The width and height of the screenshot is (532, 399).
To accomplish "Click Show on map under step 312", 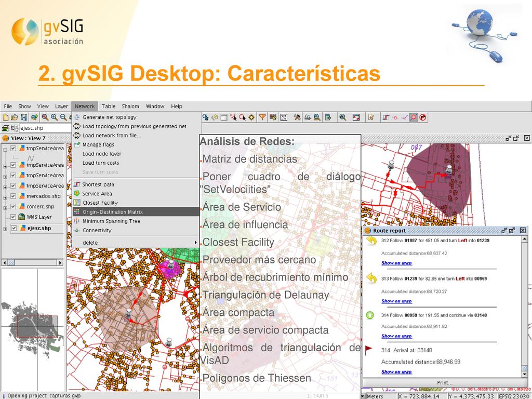I will [x=396, y=263].
